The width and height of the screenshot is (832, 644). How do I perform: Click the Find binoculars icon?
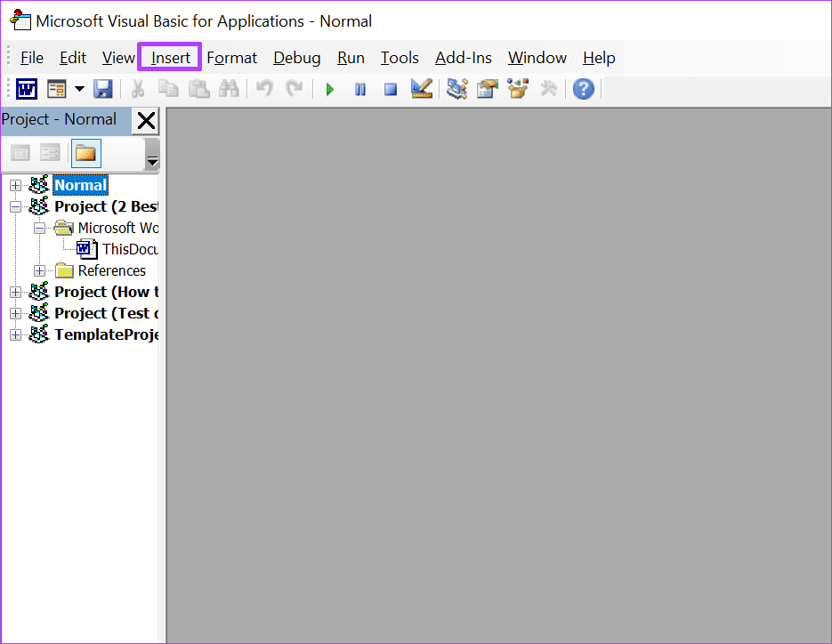coord(230,89)
